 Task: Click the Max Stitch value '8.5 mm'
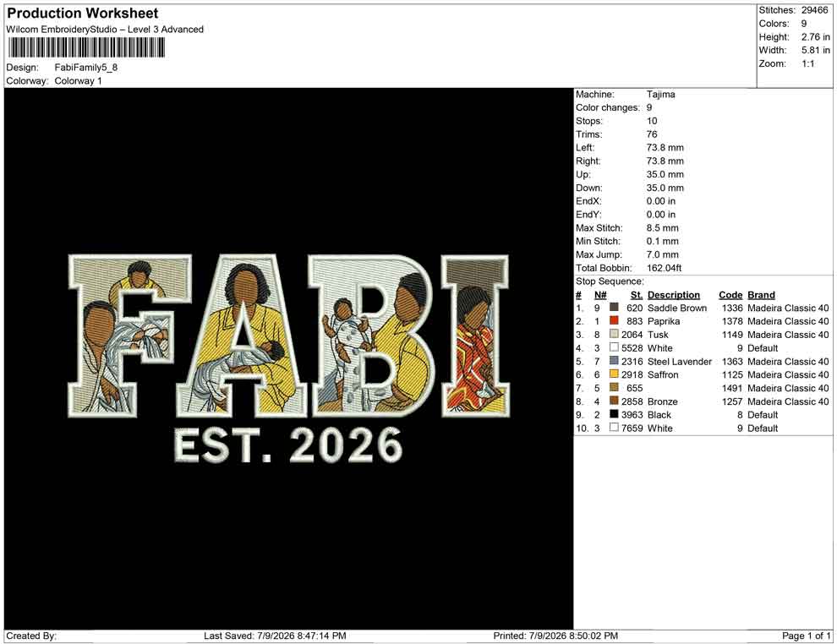[x=663, y=228]
